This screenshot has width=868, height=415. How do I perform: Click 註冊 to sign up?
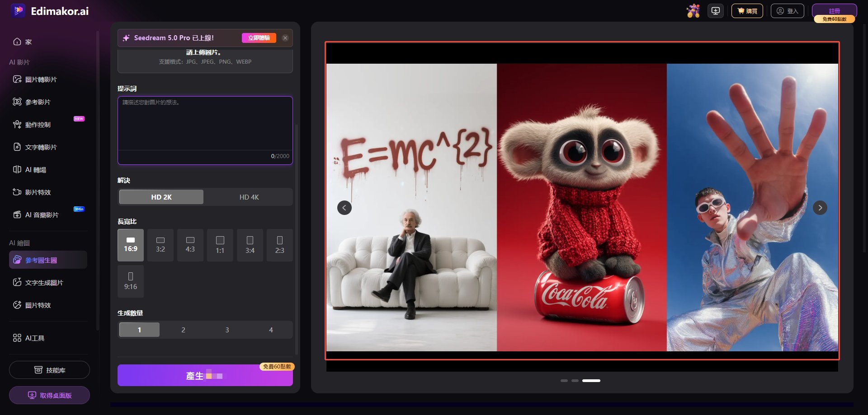click(835, 10)
